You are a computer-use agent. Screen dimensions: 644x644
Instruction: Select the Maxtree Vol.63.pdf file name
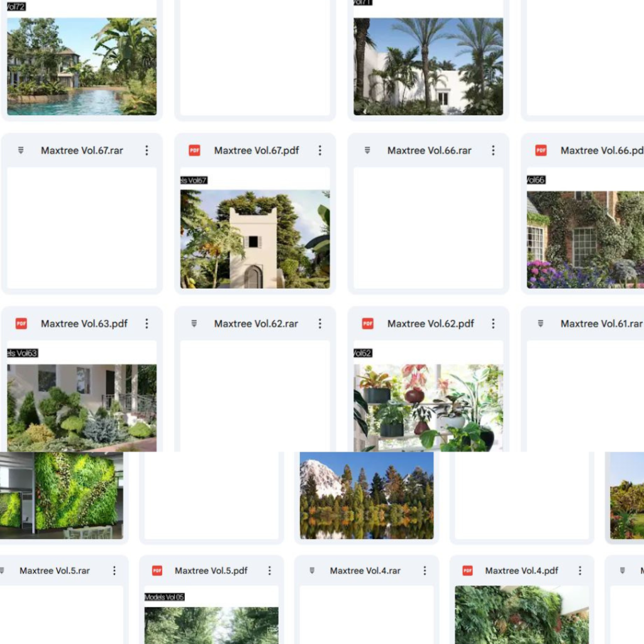[84, 324]
